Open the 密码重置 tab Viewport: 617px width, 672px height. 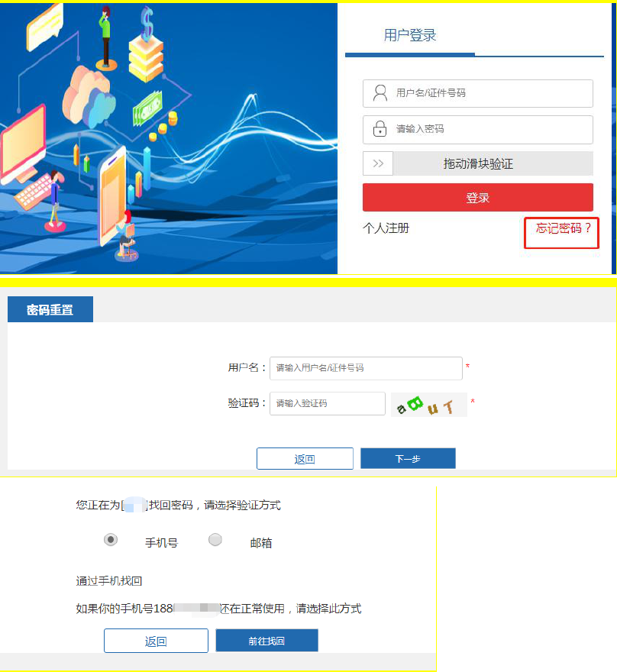click(x=50, y=309)
